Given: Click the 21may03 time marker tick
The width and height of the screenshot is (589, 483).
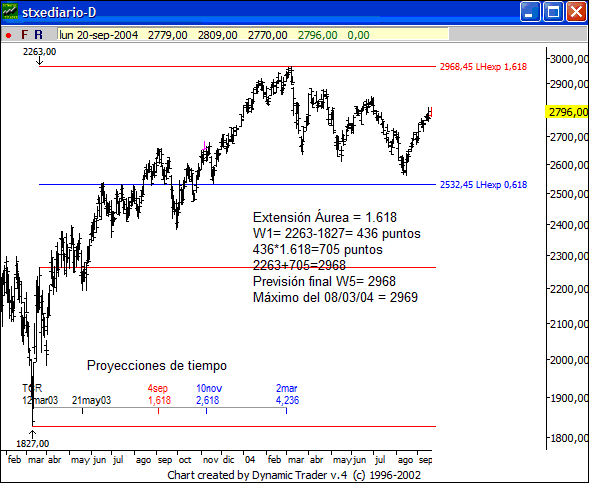Looking at the screenshot, I should (83, 411).
